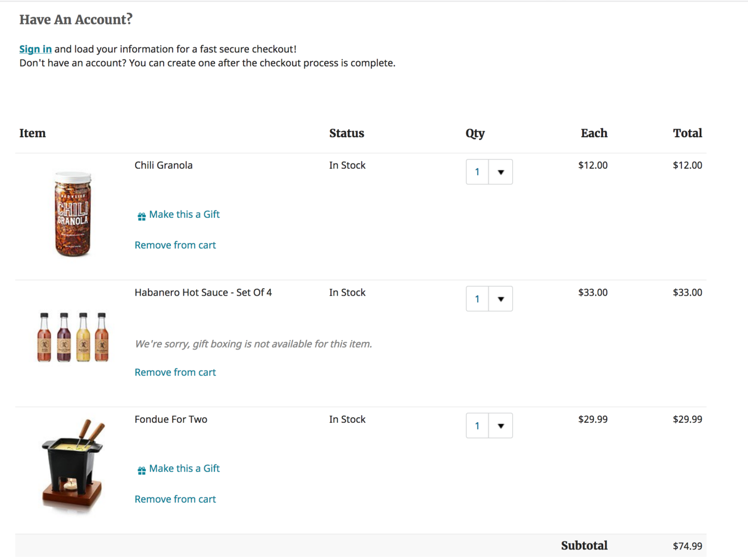The height and width of the screenshot is (560, 748).
Task: Click the Fondue For Two product name
Action: [x=171, y=419]
